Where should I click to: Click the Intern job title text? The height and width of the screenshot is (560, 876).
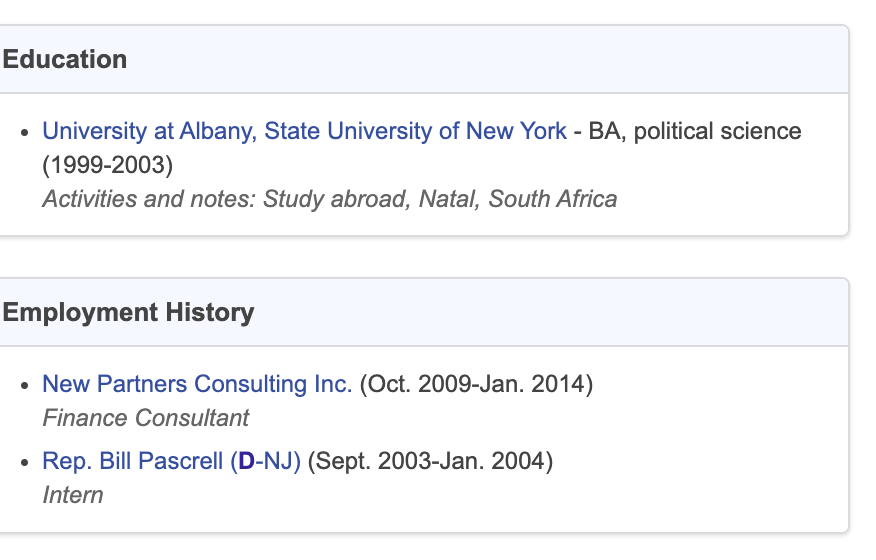73,495
